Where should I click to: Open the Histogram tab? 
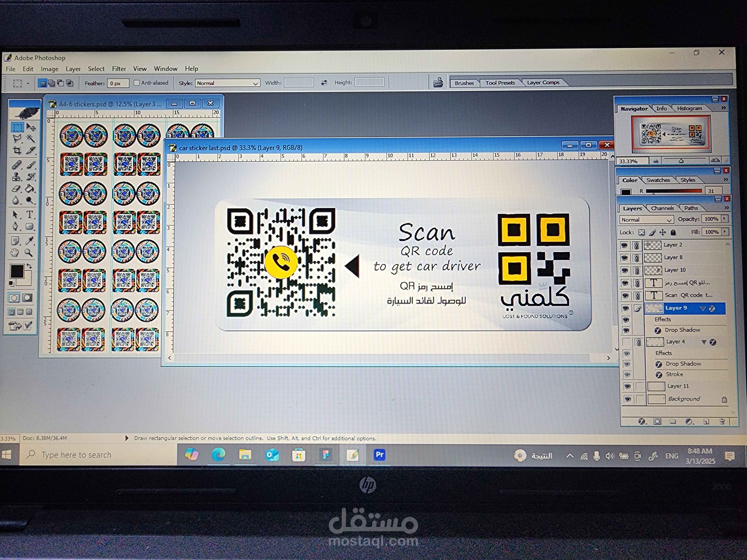click(x=689, y=108)
